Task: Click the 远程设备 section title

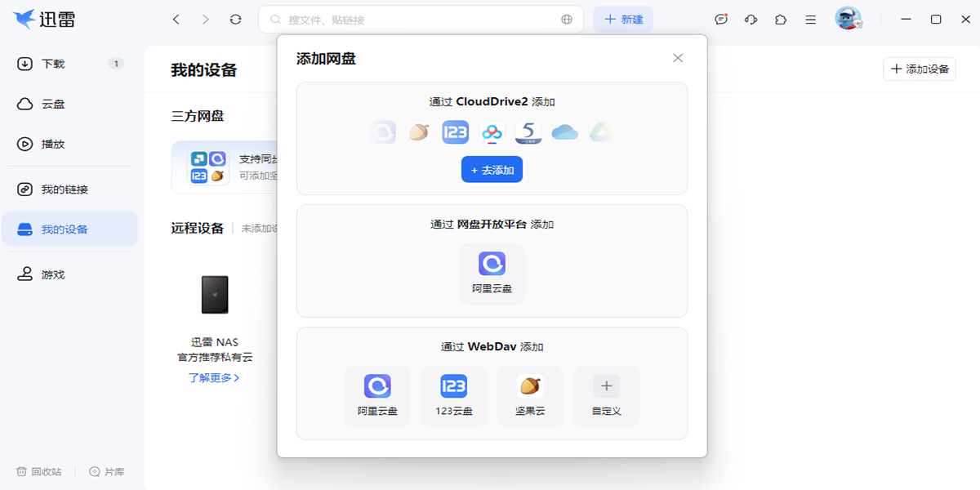Action: pyautogui.click(x=197, y=229)
